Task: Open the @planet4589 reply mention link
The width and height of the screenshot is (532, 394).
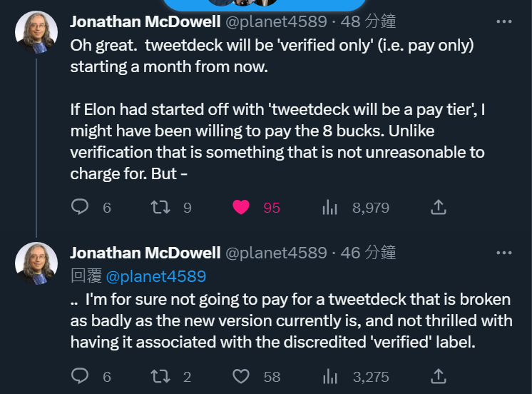Action: [156, 276]
